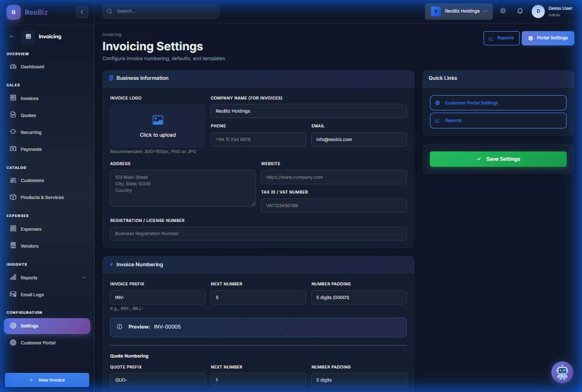Click the invoice logo upload area
Viewport: 582px width, 392px height.
coord(158,126)
